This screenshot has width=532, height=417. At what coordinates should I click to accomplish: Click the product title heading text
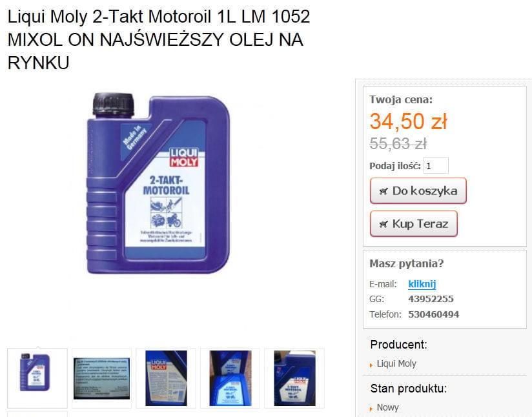pos(159,39)
